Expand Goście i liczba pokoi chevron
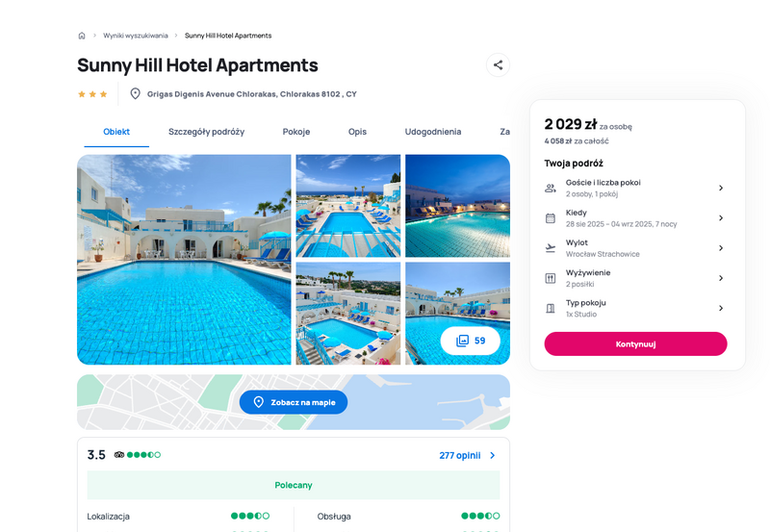770x532 pixels. click(721, 188)
